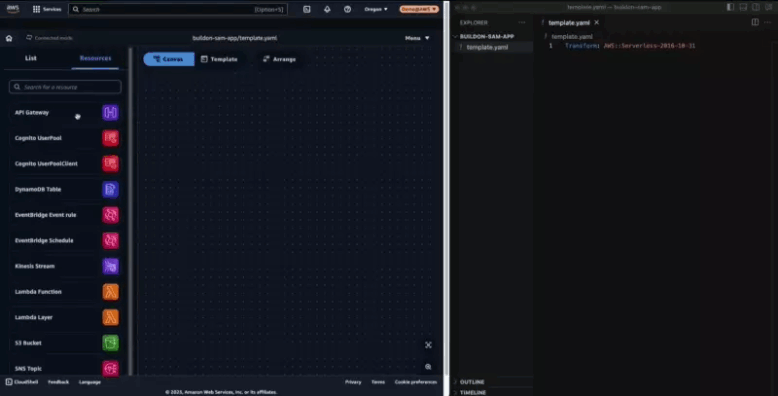Go to the Composer home icon
778x396 pixels.
coord(9,38)
